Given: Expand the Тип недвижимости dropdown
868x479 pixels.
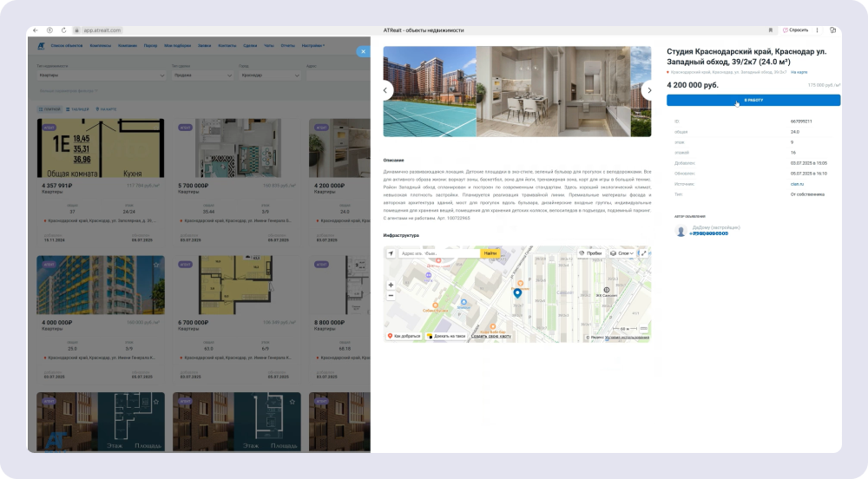Looking at the screenshot, I should [100, 75].
